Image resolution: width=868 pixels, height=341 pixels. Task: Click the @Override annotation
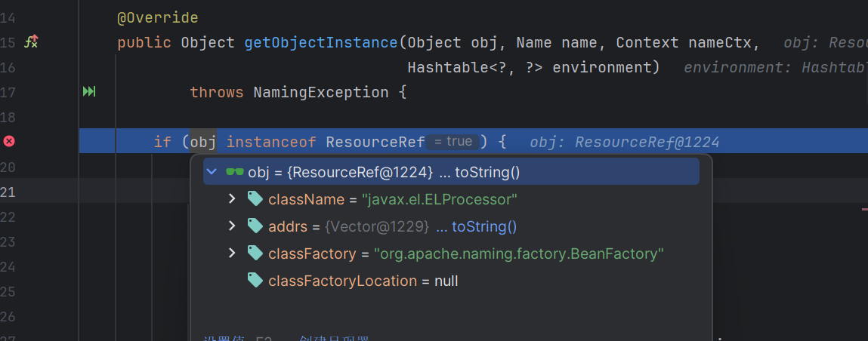point(157,17)
